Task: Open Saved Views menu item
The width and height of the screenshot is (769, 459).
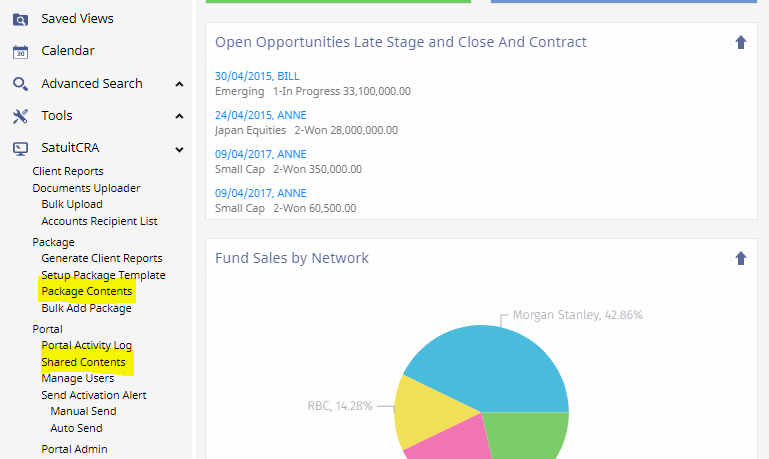Action: point(77,19)
